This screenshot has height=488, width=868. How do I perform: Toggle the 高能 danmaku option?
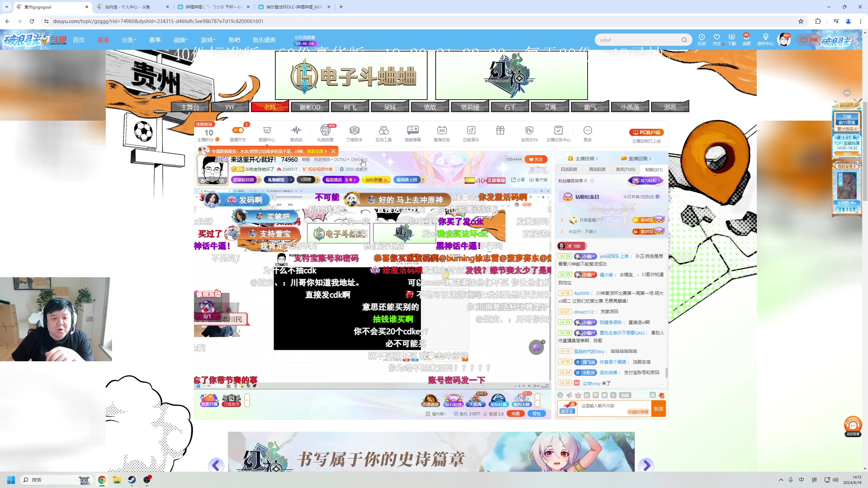[625, 395]
